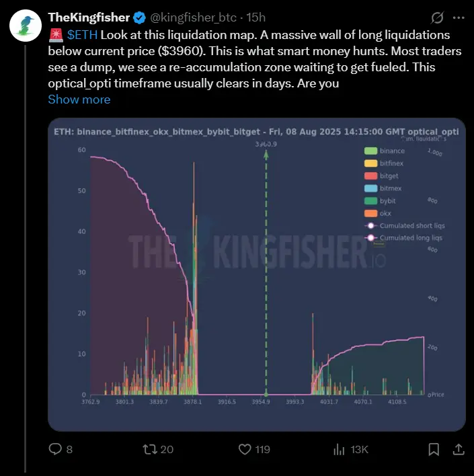Open the liquidation map chart image

click(257, 274)
